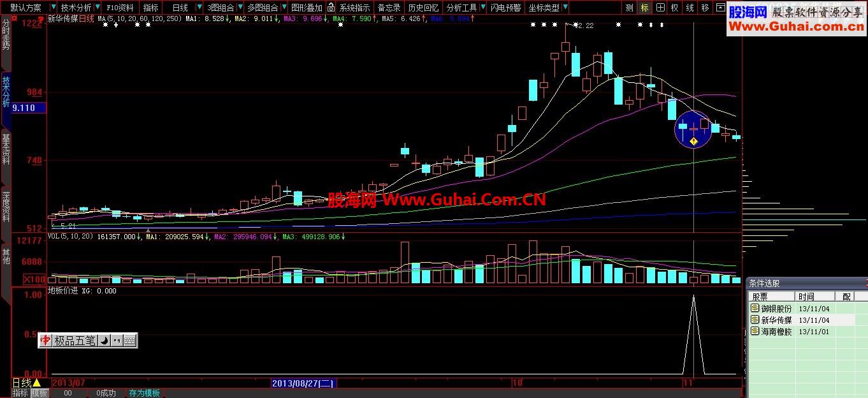Open 系统指示 system indication
Image resolution: width=868 pixels, height=398 pixels.
(x=354, y=8)
